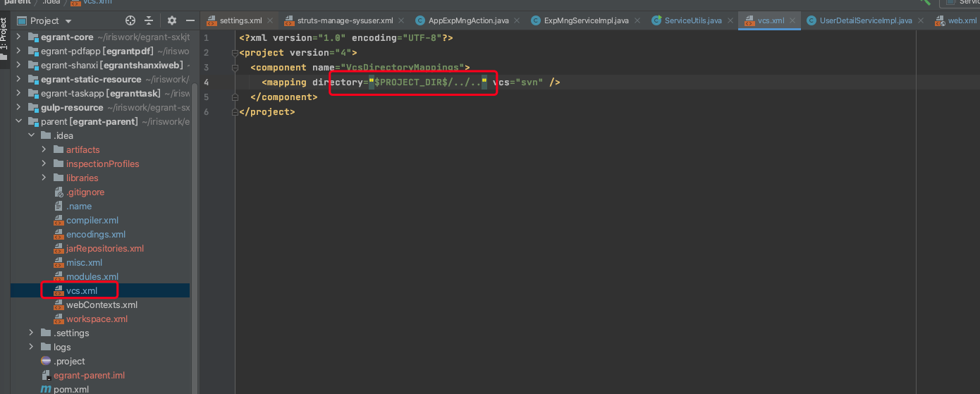Expand the artifacts folder
This screenshot has height=394, width=980.
click(44, 149)
